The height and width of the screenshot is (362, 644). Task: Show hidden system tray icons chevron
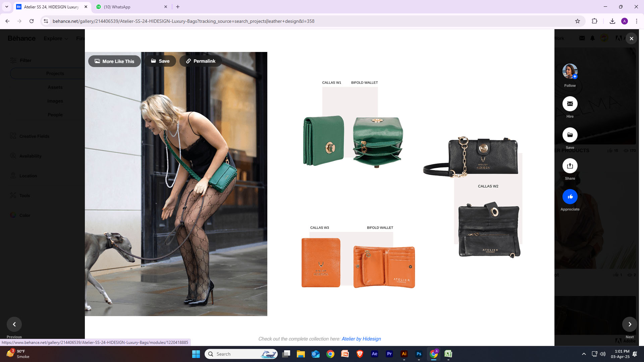tap(584, 354)
